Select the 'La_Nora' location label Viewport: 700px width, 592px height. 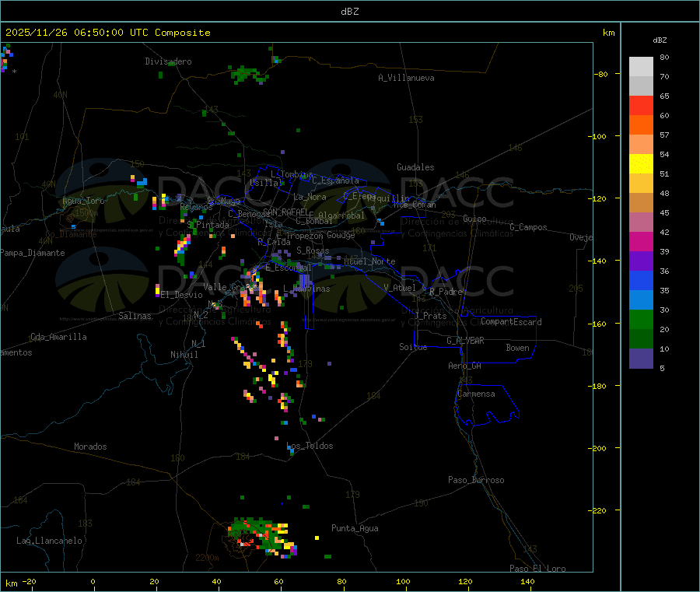(310, 197)
